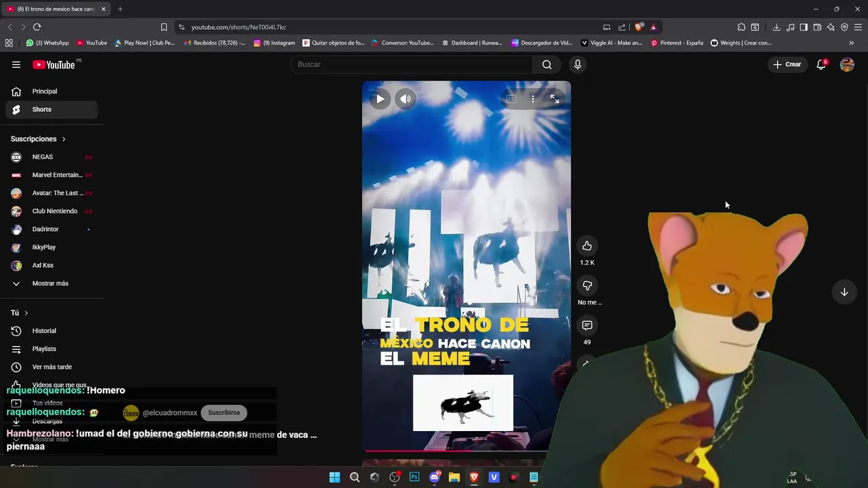Click the Crear button
The image size is (868, 488).
[x=787, y=64]
